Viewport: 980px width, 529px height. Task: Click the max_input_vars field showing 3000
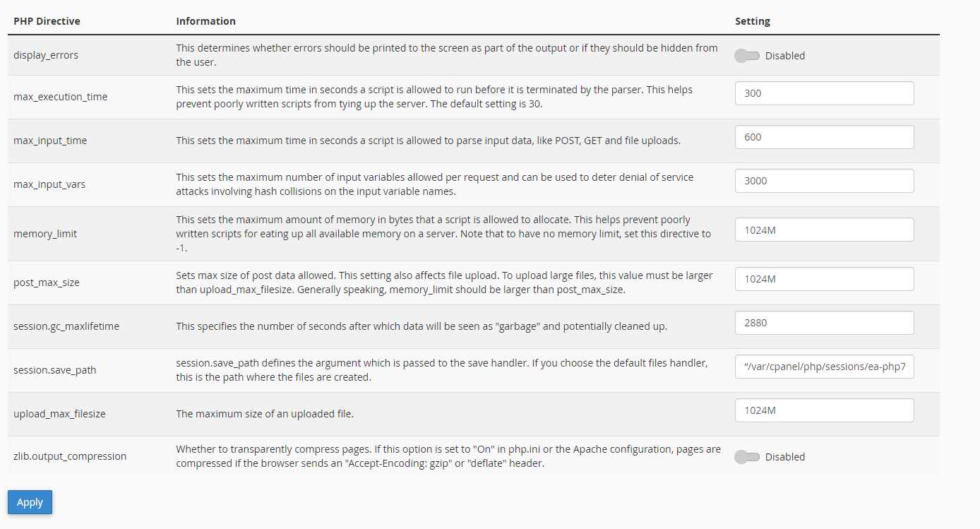(x=824, y=181)
